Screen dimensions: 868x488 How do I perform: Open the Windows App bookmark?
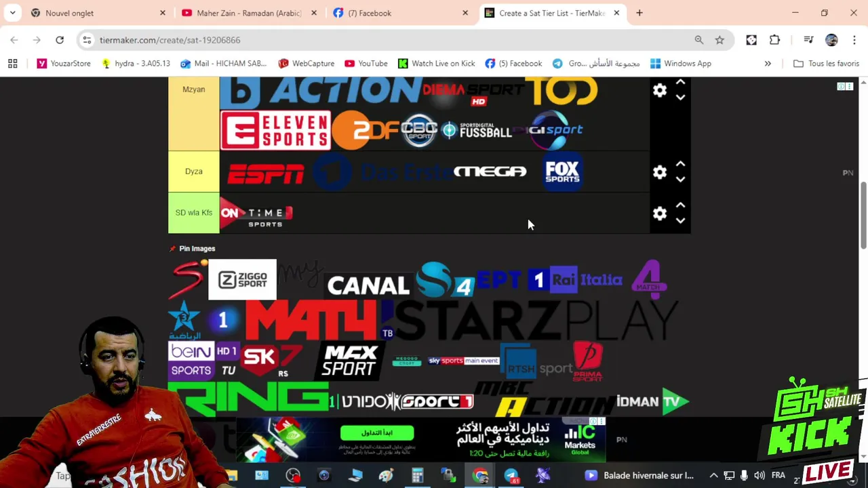coord(680,63)
